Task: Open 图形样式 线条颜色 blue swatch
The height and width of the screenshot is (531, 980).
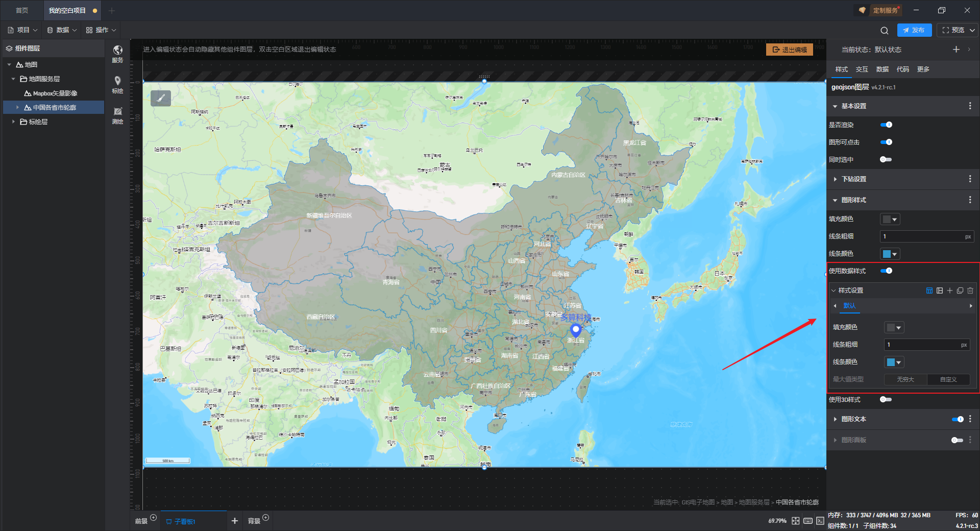Action: [890, 254]
